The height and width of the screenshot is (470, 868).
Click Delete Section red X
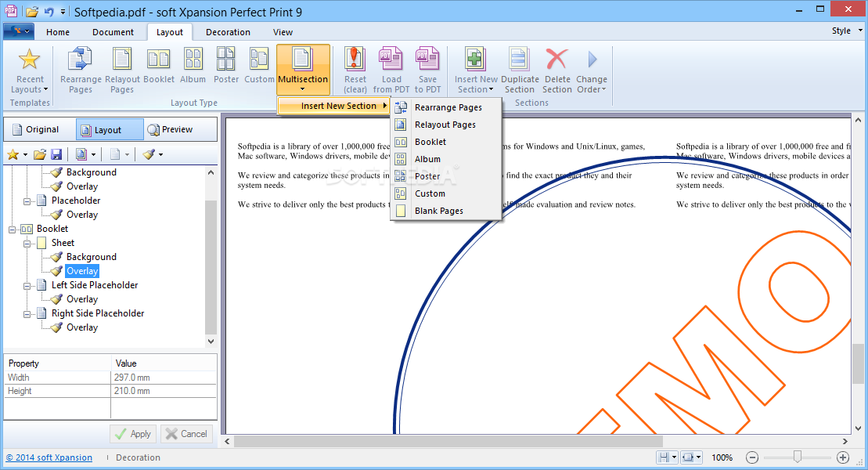click(x=557, y=71)
